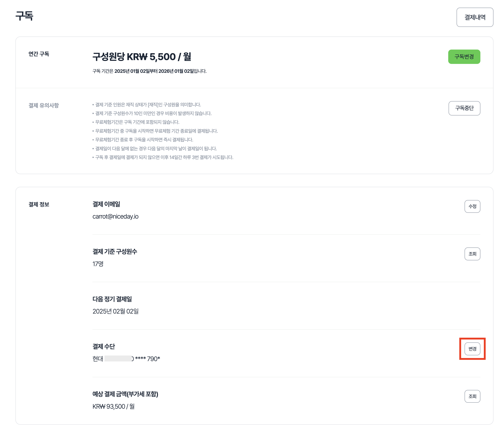Click 변경 for 결제 수단
The image size is (504, 431).
pyautogui.click(x=472, y=349)
